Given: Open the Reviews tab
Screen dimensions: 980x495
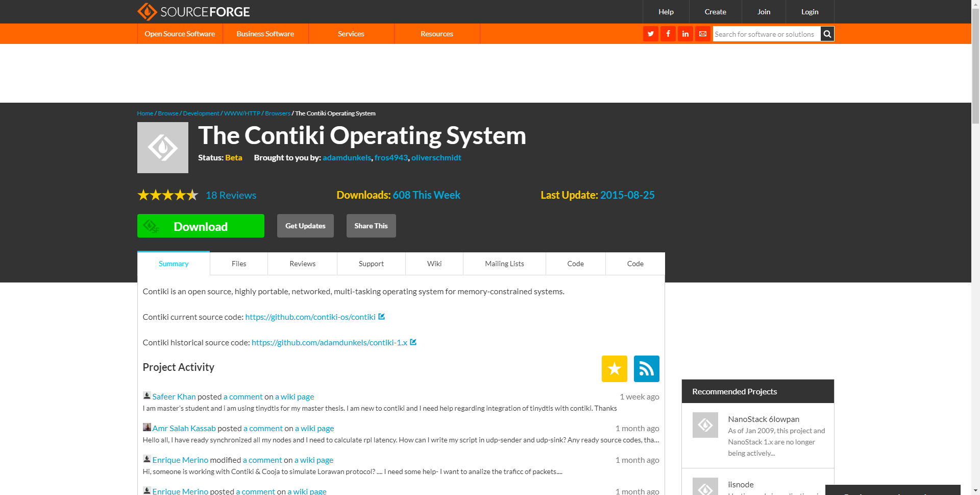Looking at the screenshot, I should pos(302,264).
